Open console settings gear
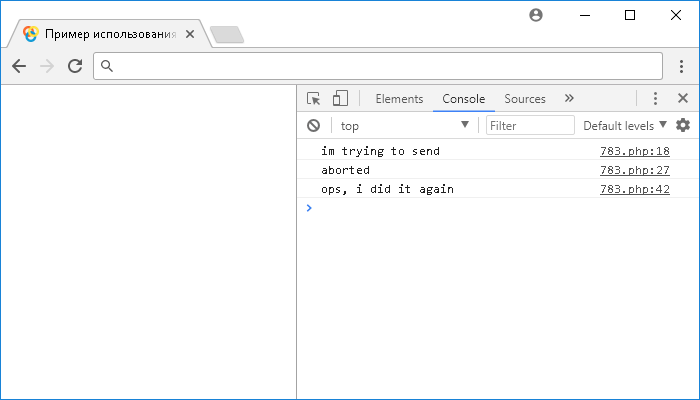Image resolution: width=700 pixels, height=400 pixels. [x=683, y=125]
